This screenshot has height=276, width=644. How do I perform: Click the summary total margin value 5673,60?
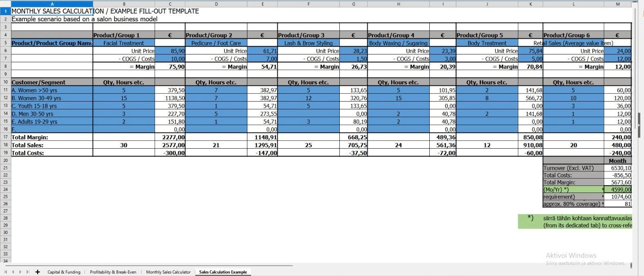[617, 182]
